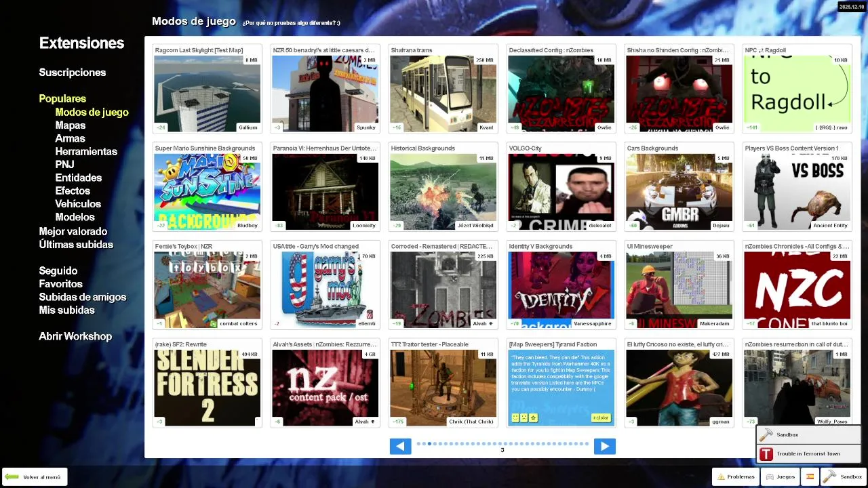Open the Favoritos list

point(60,284)
